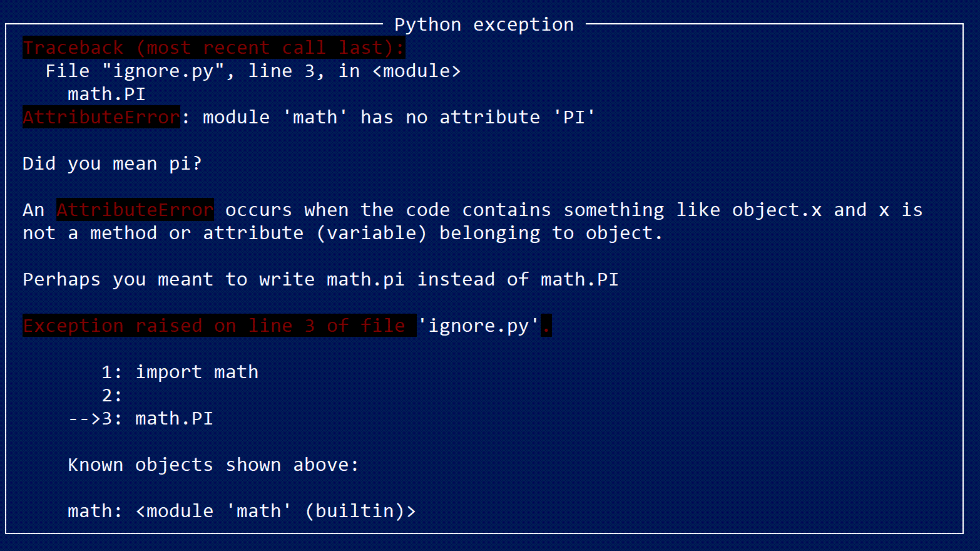The width and height of the screenshot is (980, 551).
Task: Click the 'Exception raised on line 3 of file' text
Action: (214, 326)
